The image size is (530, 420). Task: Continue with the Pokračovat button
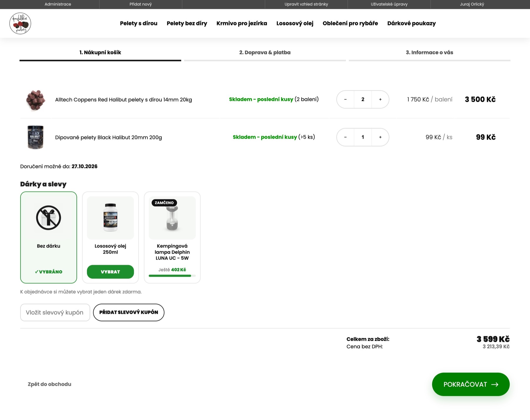pos(471,384)
